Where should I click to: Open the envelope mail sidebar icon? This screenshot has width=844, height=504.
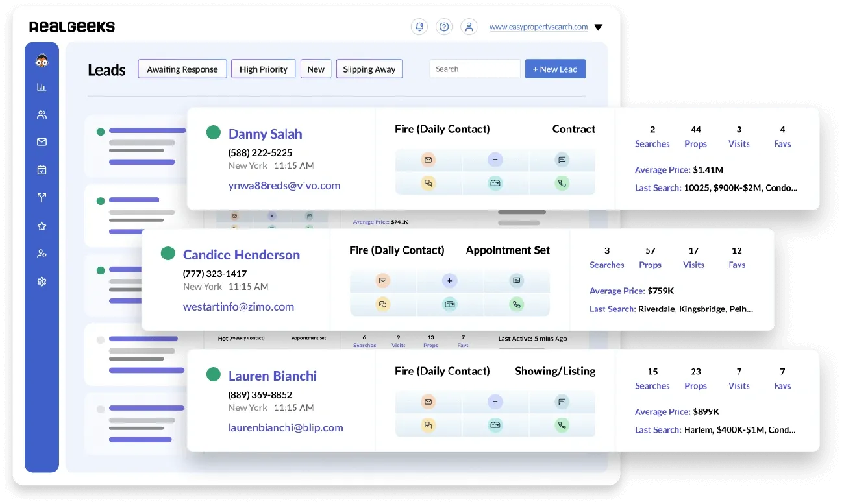tap(42, 142)
